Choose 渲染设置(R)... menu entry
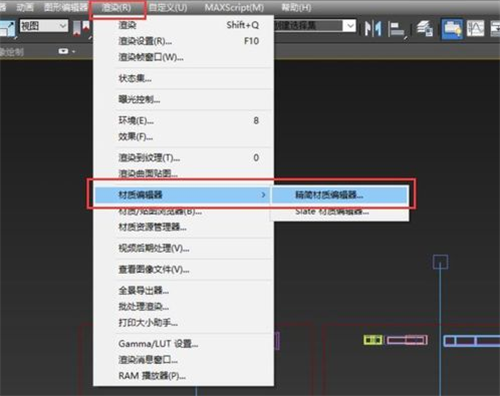 184,41
